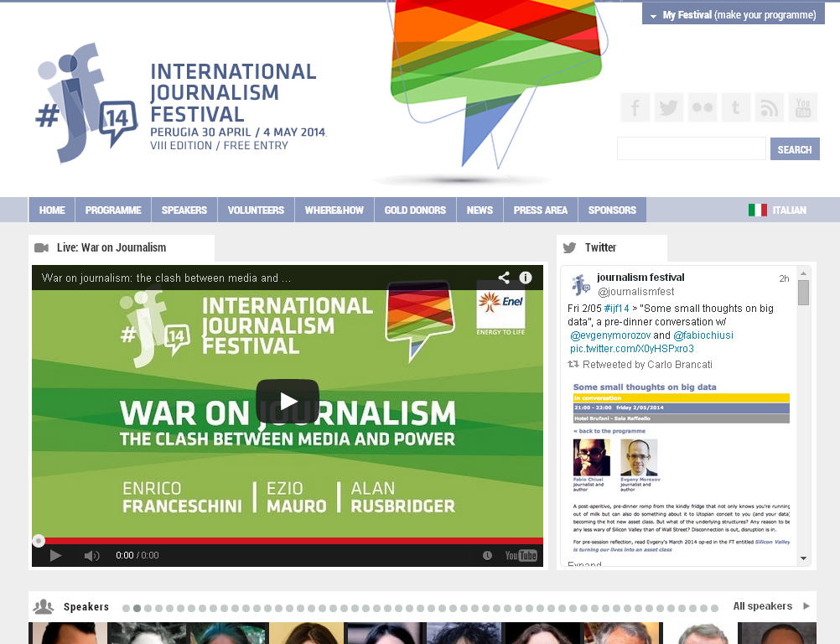Click the camera icon beside Live heading
The image size is (840, 644).
point(41,247)
